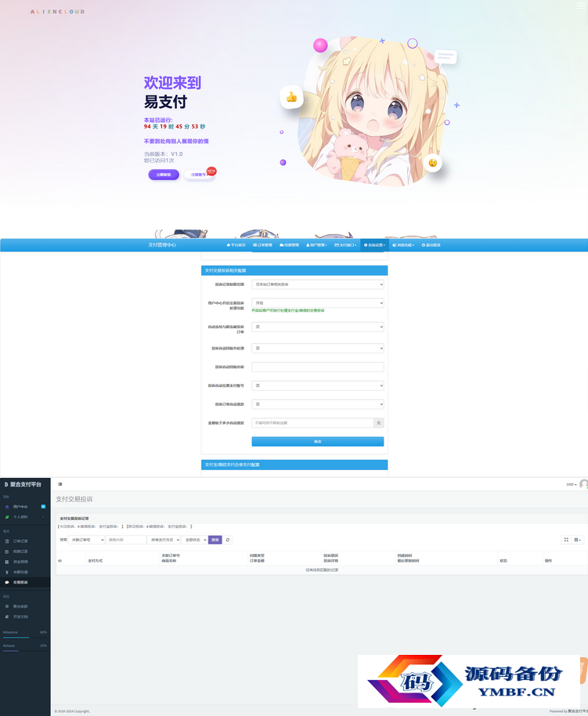The height and width of the screenshot is (716, 588).
Task: Toggle sidebar with the collapse icon
Action: 60,484
